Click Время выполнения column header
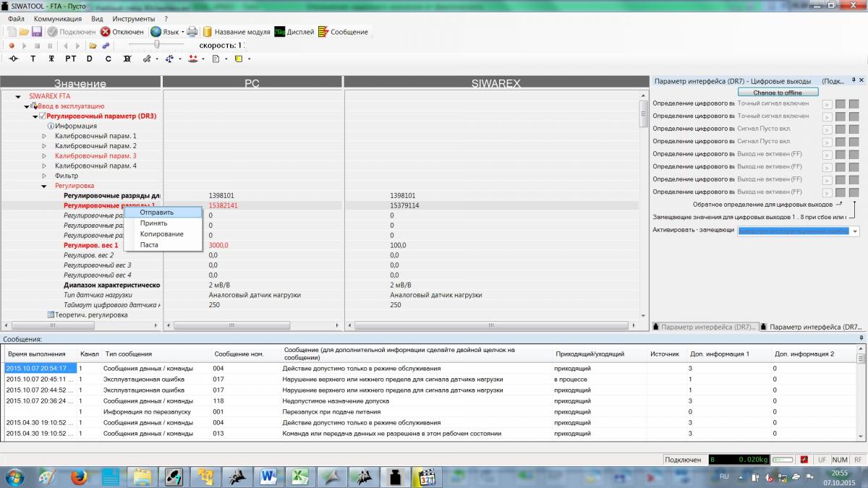The image size is (868, 488). (41, 354)
